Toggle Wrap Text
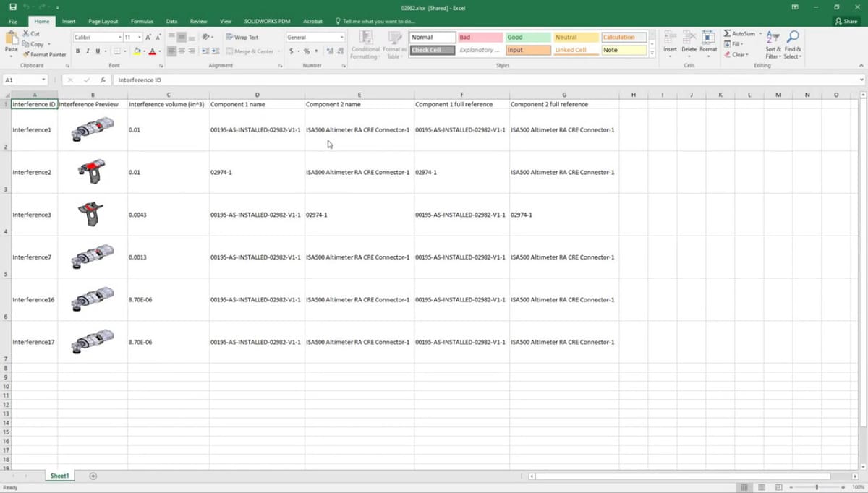Viewport: 868px width, 493px height. pos(242,37)
